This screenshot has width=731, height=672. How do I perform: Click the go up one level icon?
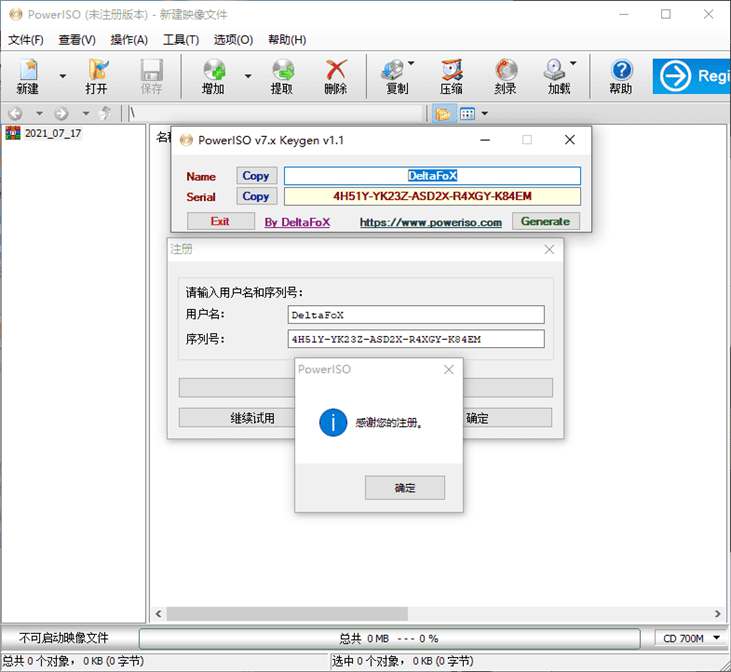[x=106, y=113]
